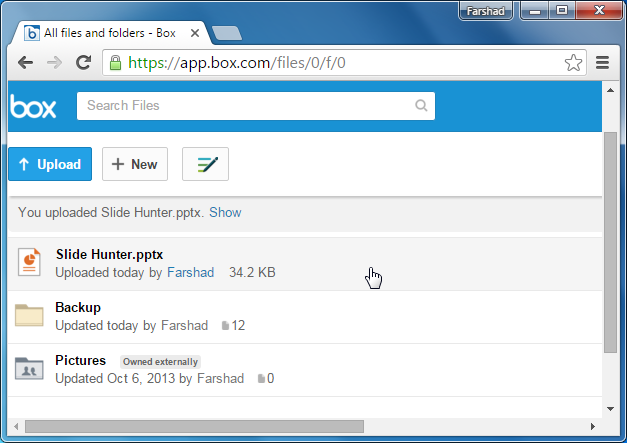
Task: Click the Backup folder icon
Action: [30, 316]
